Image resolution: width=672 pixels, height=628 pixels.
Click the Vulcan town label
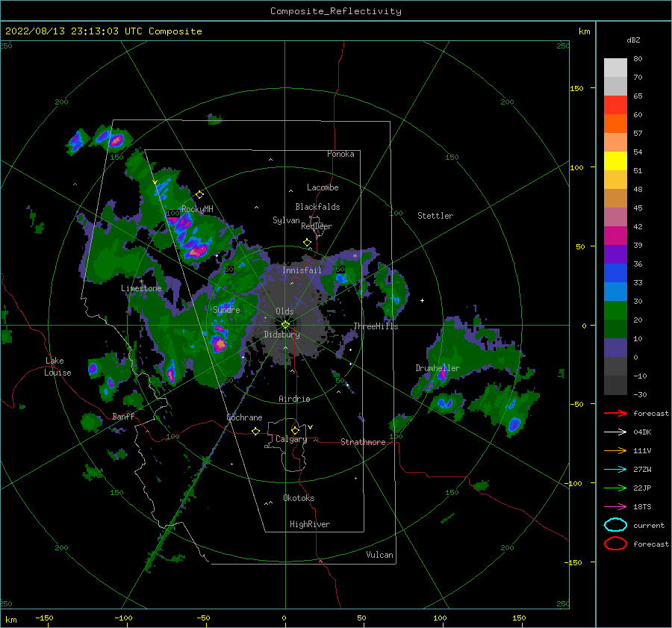pyautogui.click(x=380, y=555)
